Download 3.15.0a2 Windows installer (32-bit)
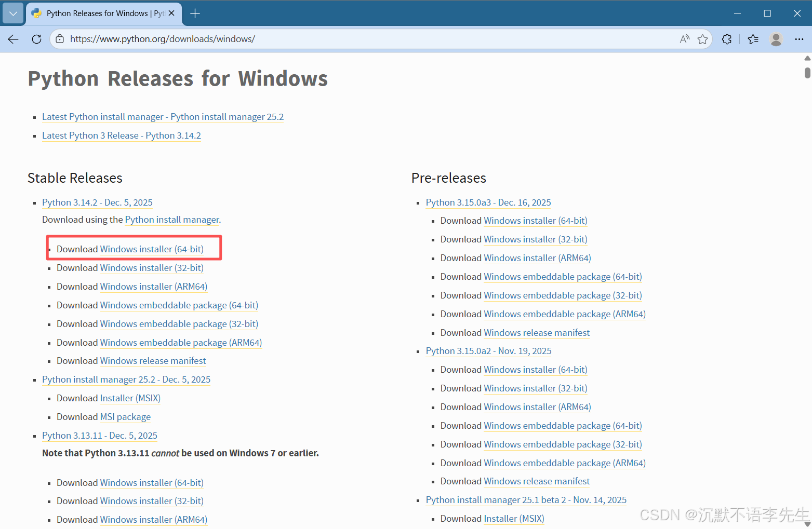The width and height of the screenshot is (812, 529). pos(536,388)
